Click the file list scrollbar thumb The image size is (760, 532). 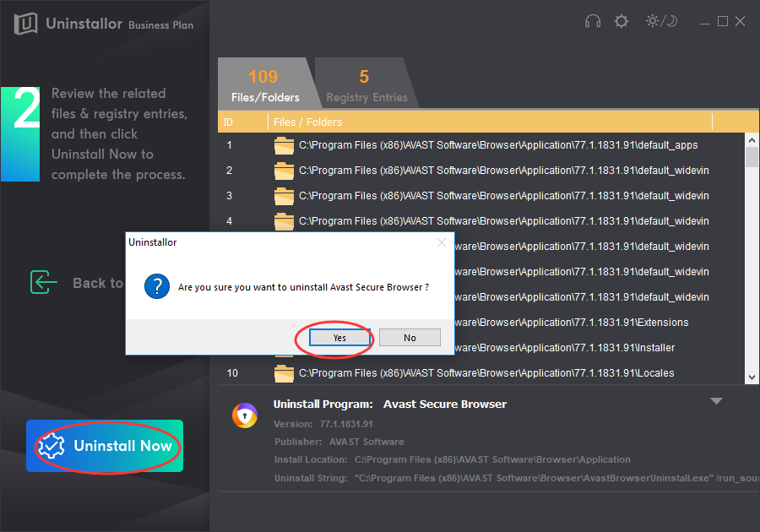click(752, 157)
